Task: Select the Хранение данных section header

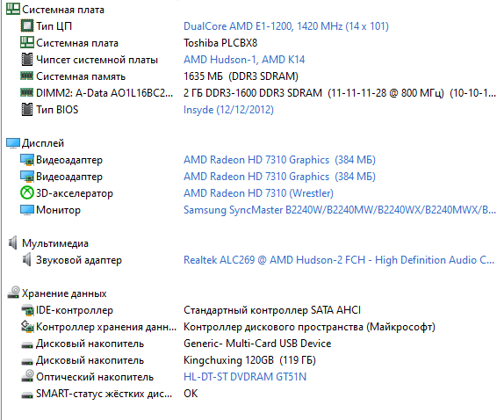Action: coord(64,293)
